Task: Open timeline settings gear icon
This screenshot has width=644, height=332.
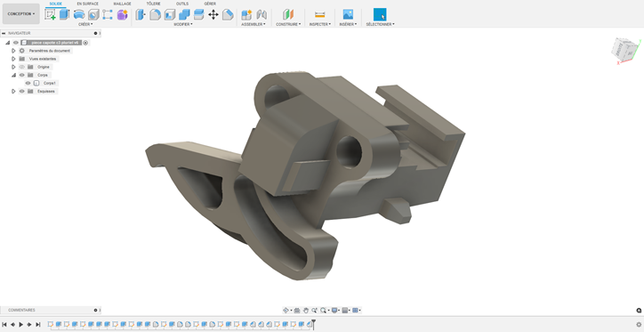Action: 639,324
